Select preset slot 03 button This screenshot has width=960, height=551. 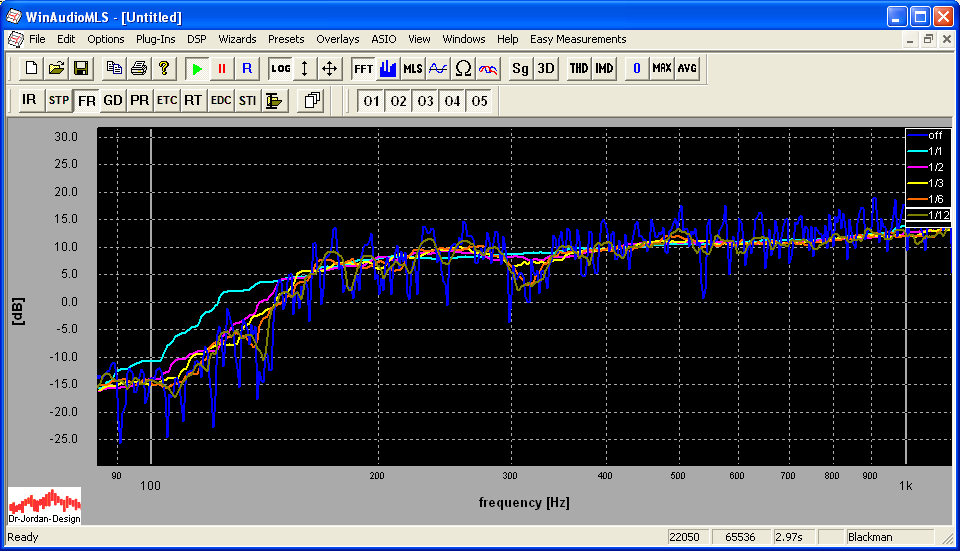click(x=426, y=100)
